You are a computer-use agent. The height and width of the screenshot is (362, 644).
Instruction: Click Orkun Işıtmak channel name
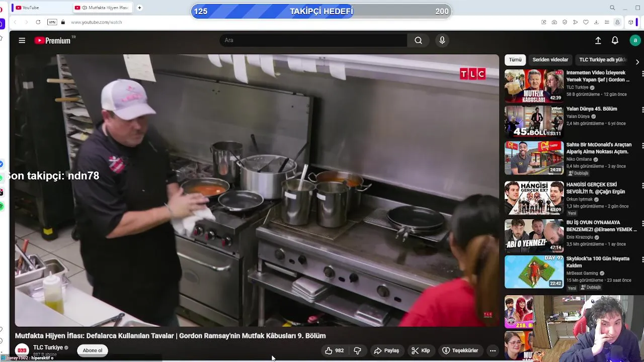pos(581,199)
